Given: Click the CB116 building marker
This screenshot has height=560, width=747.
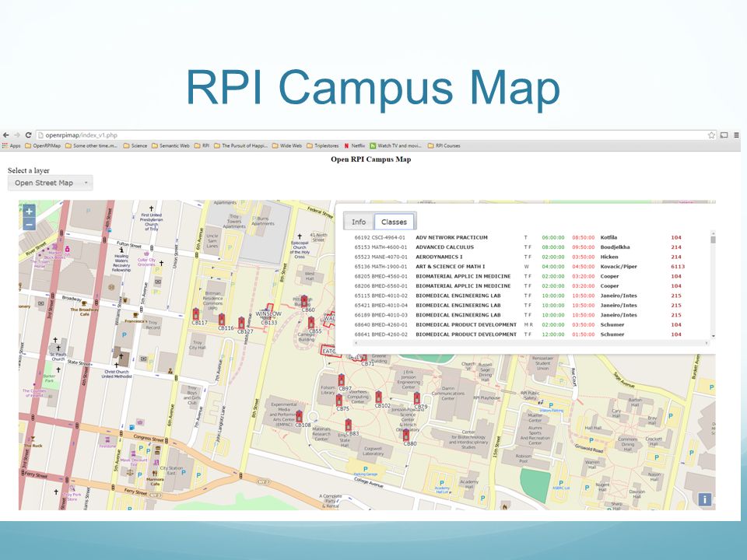Looking at the screenshot, I should pos(222,319).
